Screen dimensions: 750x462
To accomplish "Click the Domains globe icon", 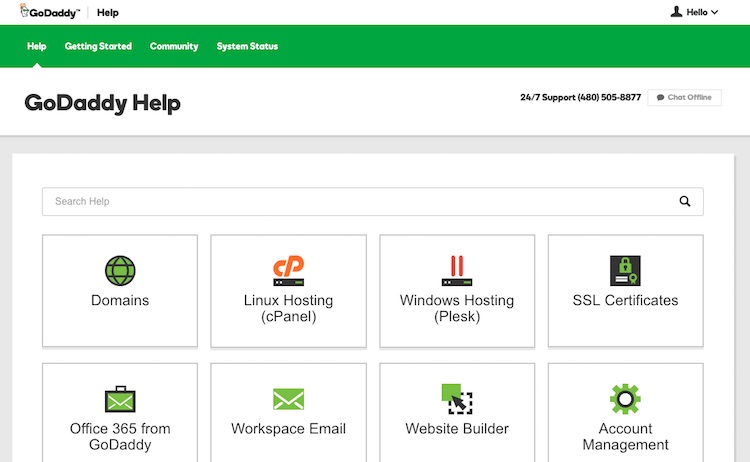I will click(x=120, y=271).
